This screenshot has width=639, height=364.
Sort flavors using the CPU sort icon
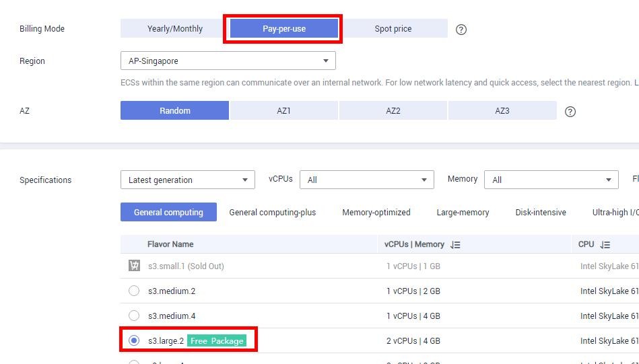pyautogui.click(x=605, y=245)
